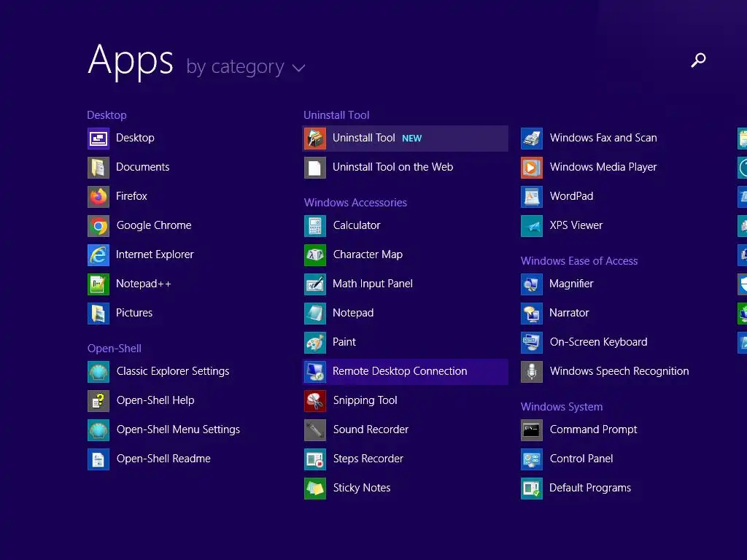Click the 'Sticky Notes' text label
Viewport: 747px width, 560px height.
click(362, 488)
